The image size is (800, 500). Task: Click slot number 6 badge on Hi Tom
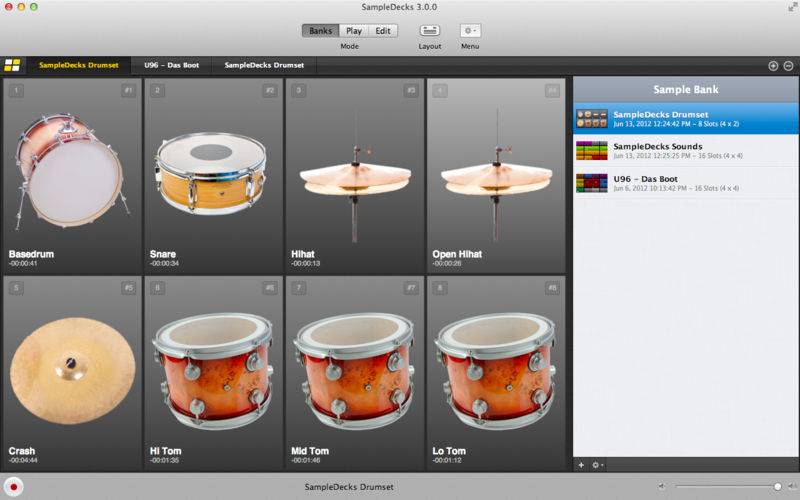point(157,288)
